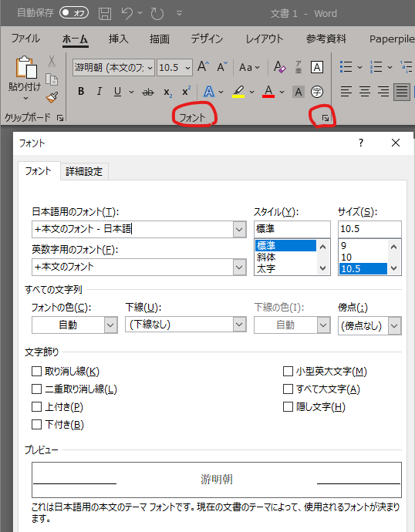The width and height of the screenshot is (415, 532).
Task: Expand 日本語用のフォント dropdown
Action: click(x=239, y=230)
